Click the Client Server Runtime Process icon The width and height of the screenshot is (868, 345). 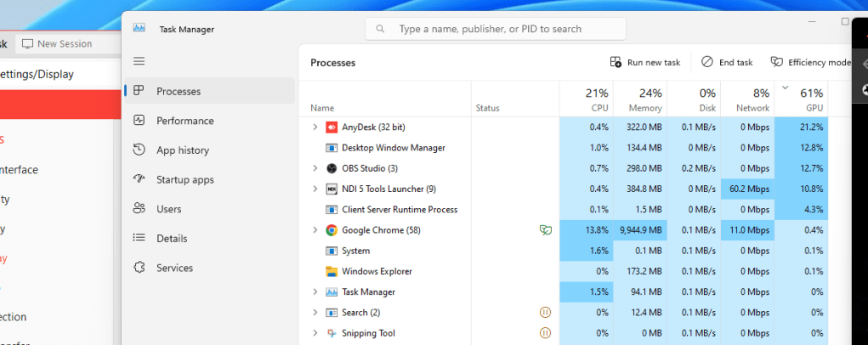332,210
